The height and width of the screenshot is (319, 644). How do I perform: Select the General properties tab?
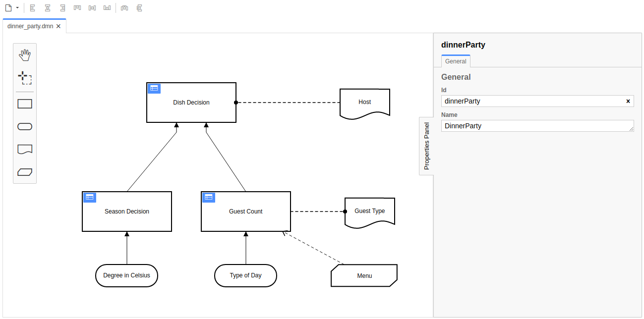pyautogui.click(x=456, y=61)
